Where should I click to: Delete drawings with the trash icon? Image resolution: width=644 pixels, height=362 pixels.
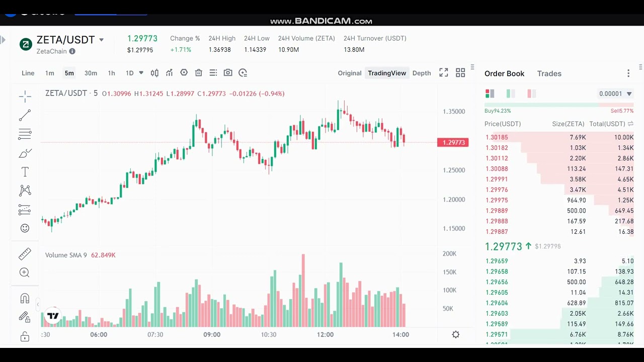coord(198,73)
